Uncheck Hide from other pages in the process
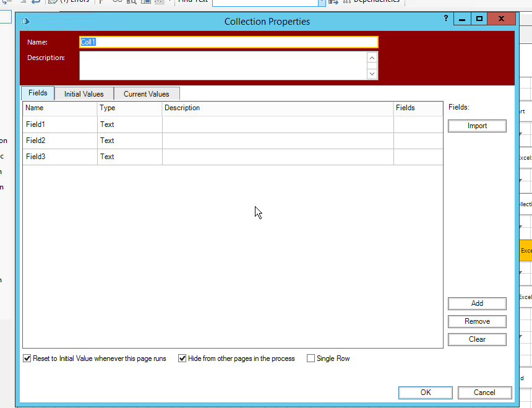The height and width of the screenshot is (408, 532). coord(182,358)
